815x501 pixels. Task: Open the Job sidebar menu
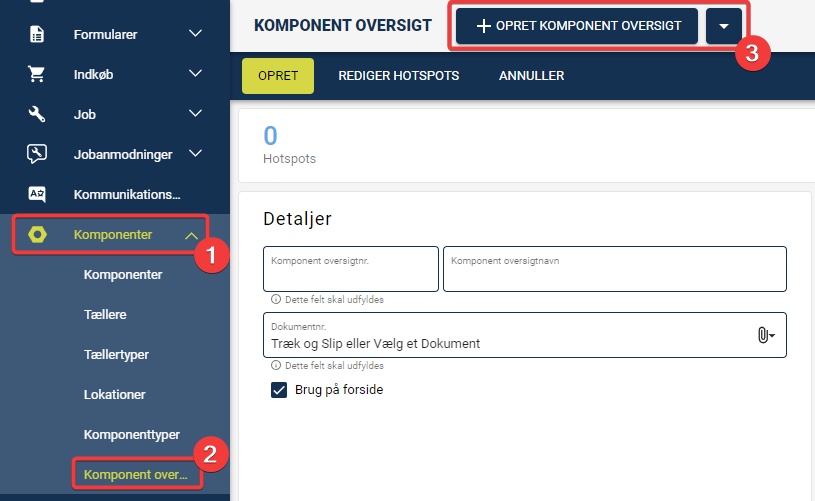[x=115, y=114]
